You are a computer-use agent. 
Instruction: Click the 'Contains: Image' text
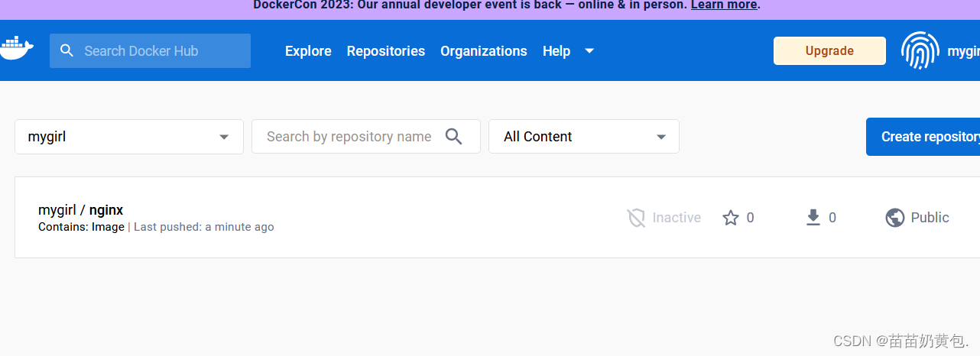coord(81,227)
